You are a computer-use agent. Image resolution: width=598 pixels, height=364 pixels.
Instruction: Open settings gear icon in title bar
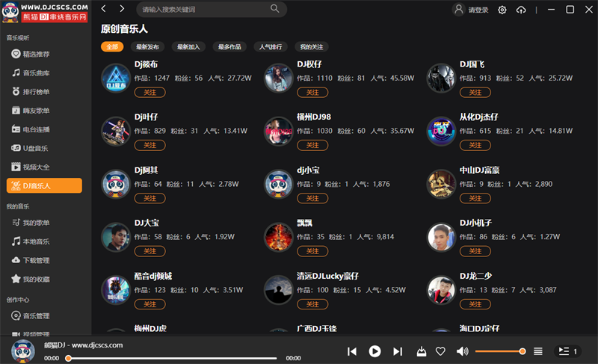coord(502,10)
